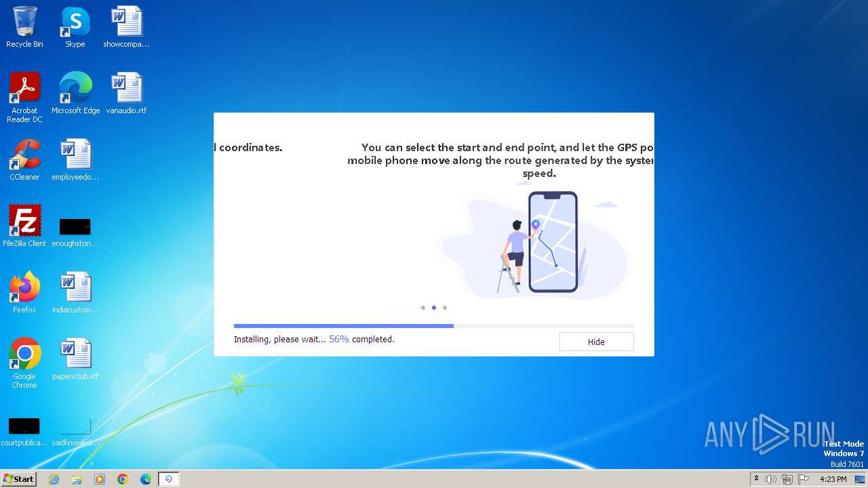Open FileZilla Client shortcut
The height and width of the screenshot is (488, 868).
coord(24,226)
